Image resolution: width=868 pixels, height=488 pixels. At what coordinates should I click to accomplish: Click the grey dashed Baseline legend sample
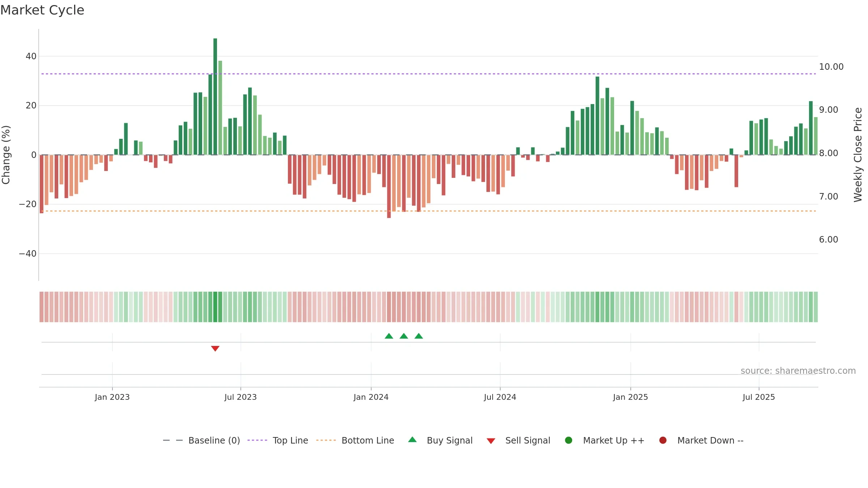(173, 440)
